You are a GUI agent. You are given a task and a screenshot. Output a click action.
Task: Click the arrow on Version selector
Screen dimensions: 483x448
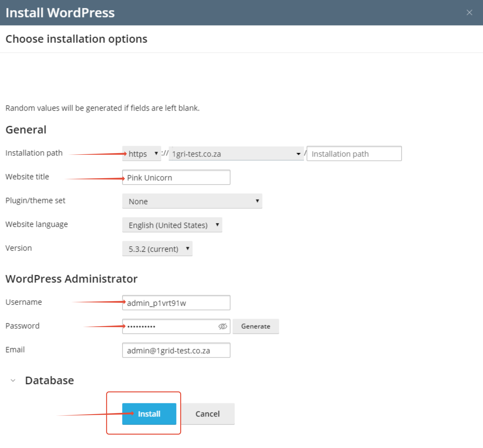coord(188,249)
